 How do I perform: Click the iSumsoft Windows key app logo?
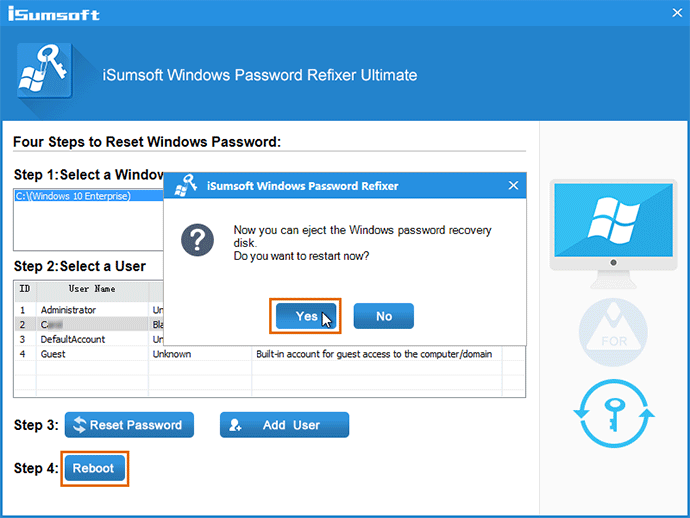point(44,70)
